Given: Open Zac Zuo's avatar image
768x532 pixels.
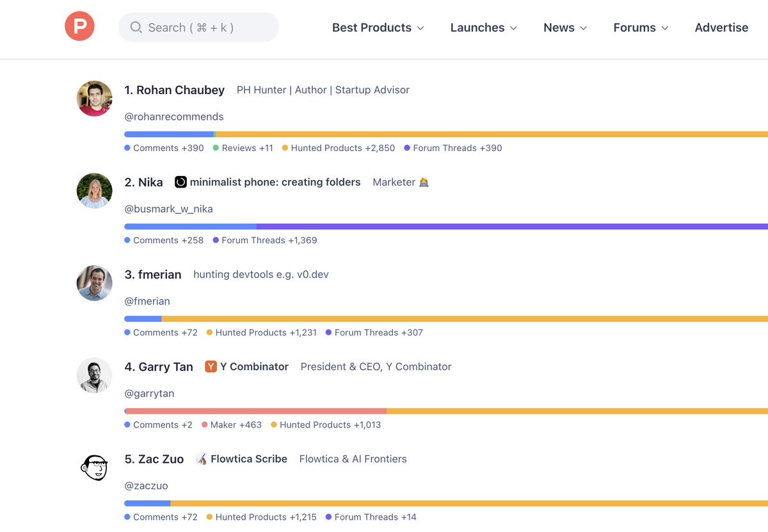Looking at the screenshot, I should coord(95,467).
